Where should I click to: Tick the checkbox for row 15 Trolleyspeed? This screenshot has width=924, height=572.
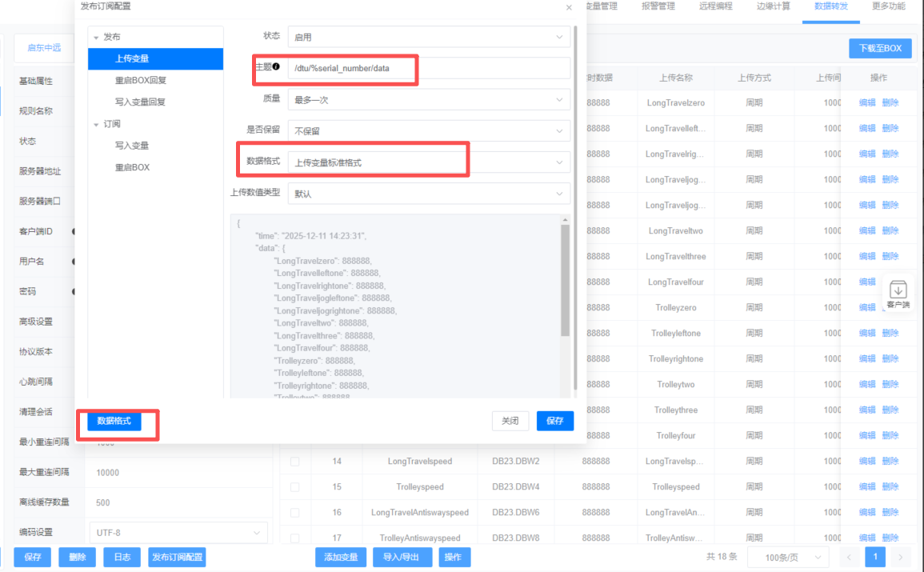(295, 487)
